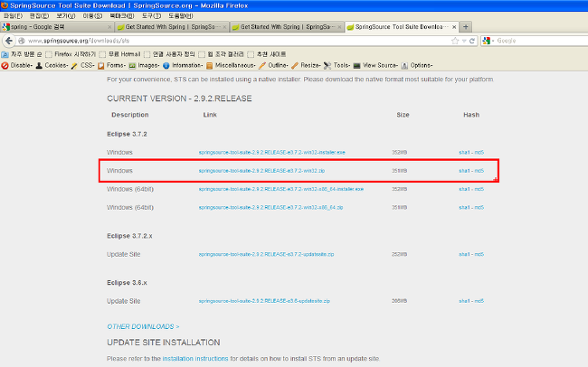The image size is (588, 367).
Task: Open sha1 hash for e3.7.2-updatesite.zip row
Action: pyautogui.click(x=464, y=254)
